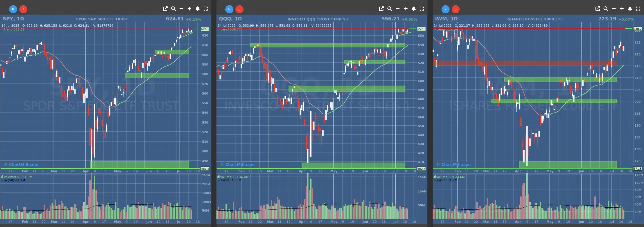
Task: Zoom in QQQ chart with plus icon
Action: point(406,9)
